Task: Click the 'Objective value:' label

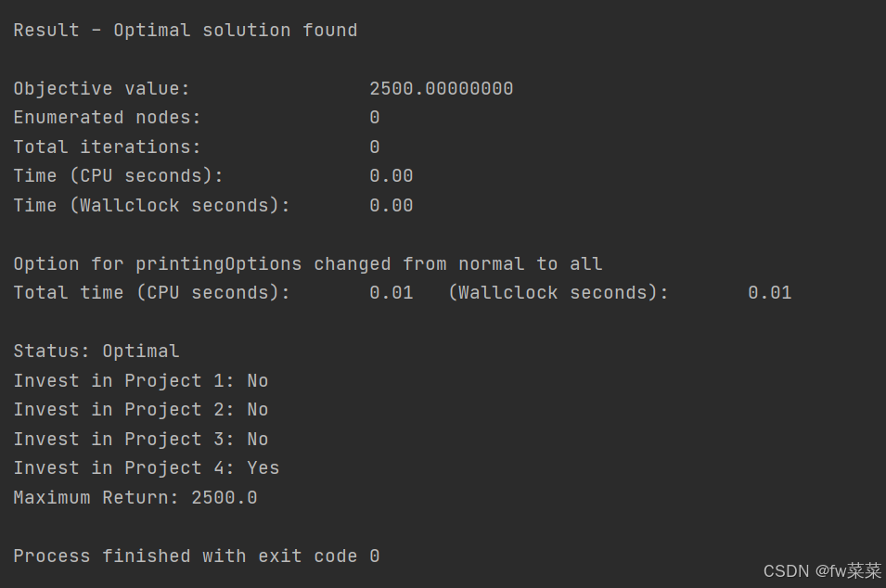Action: (x=101, y=89)
